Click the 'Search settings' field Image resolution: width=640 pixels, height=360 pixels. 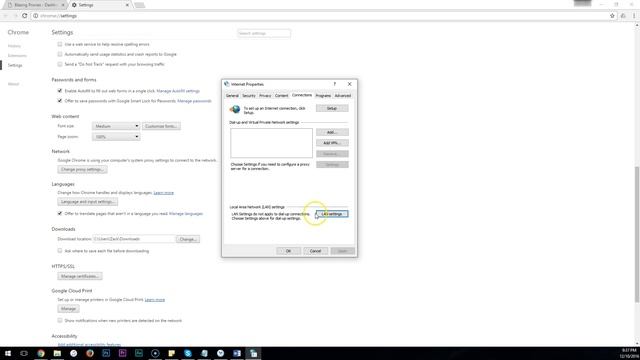(264, 33)
